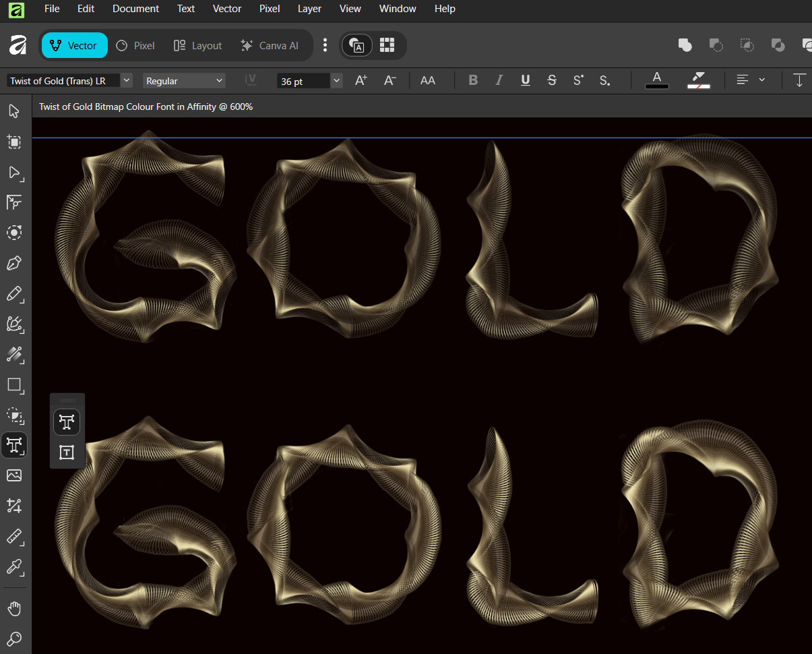Switch to the Vector studio
The height and width of the screenshot is (654, 812).
74,45
